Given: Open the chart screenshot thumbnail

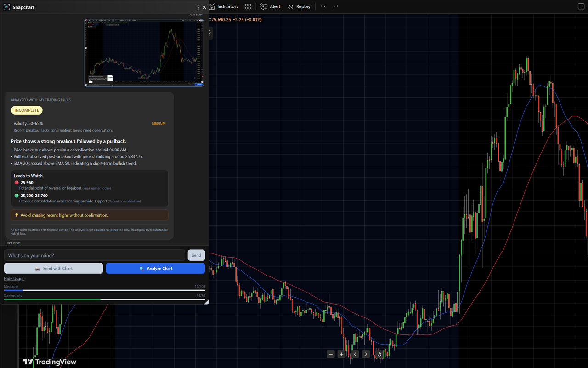Looking at the screenshot, I should click(x=144, y=52).
